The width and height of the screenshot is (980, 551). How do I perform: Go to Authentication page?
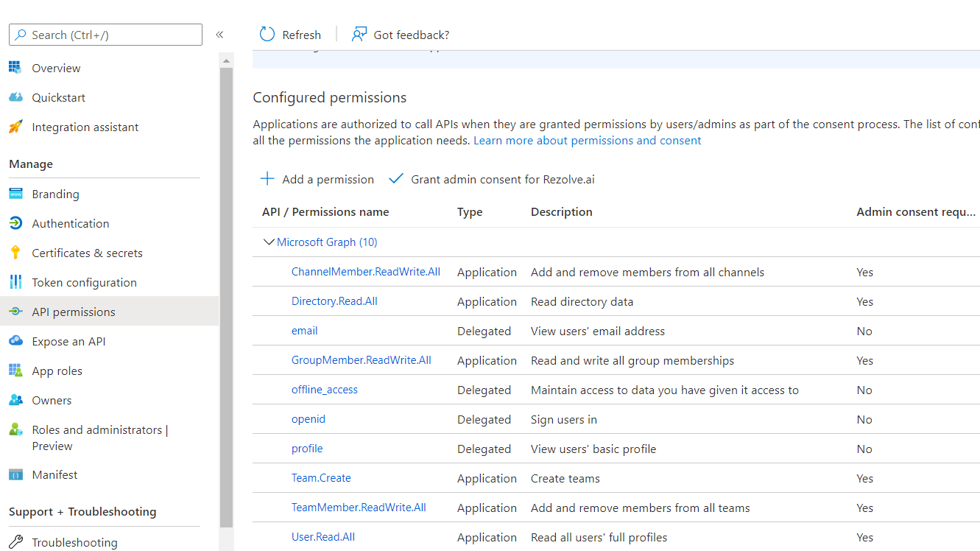pyautogui.click(x=70, y=223)
